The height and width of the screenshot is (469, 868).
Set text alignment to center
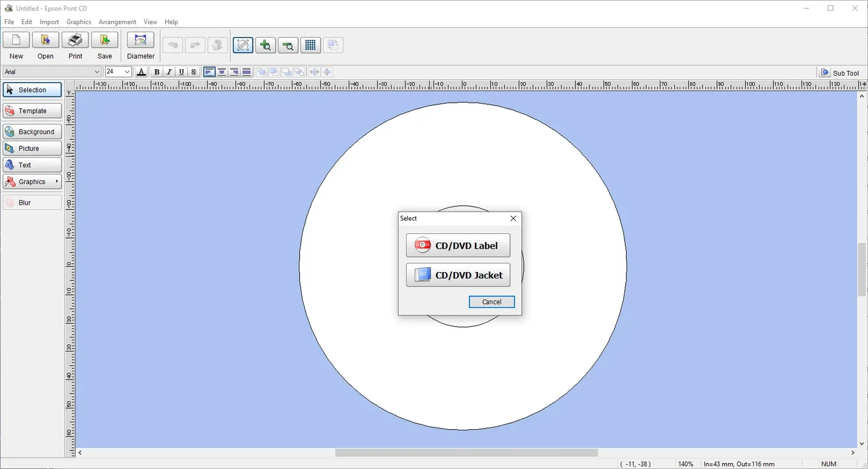click(x=222, y=72)
